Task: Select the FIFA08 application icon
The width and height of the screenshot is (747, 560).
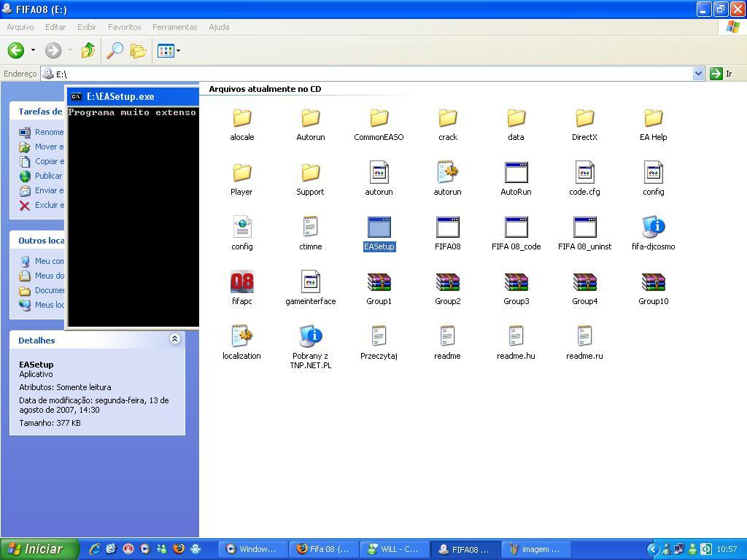Action: pyautogui.click(x=448, y=227)
